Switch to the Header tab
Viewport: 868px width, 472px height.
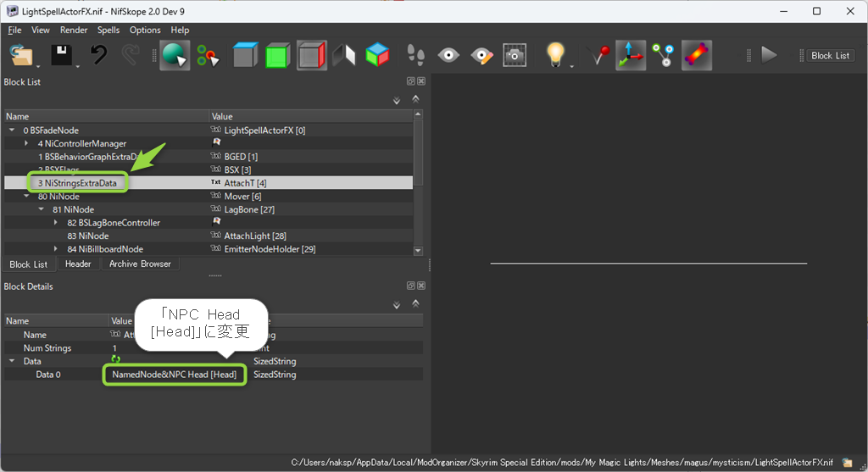78,264
